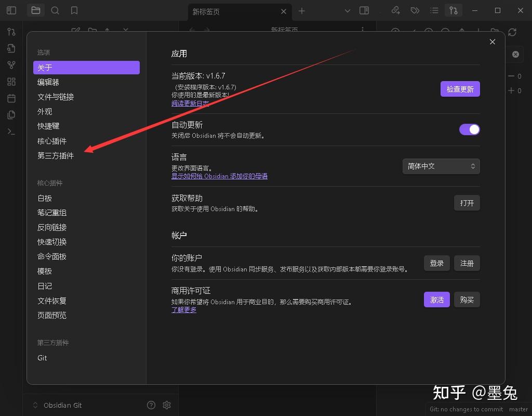Click the 检查更新 button

pyautogui.click(x=460, y=88)
